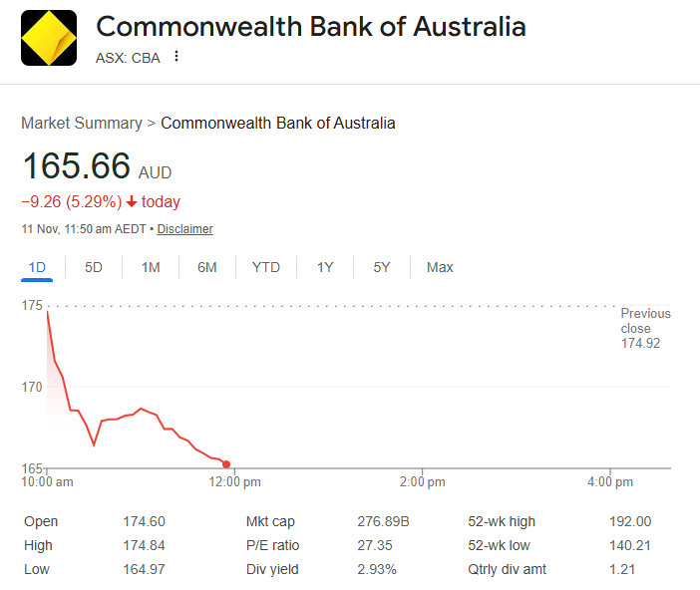Click the Mkt cap value 276.89B

pyautogui.click(x=383, y=521)
